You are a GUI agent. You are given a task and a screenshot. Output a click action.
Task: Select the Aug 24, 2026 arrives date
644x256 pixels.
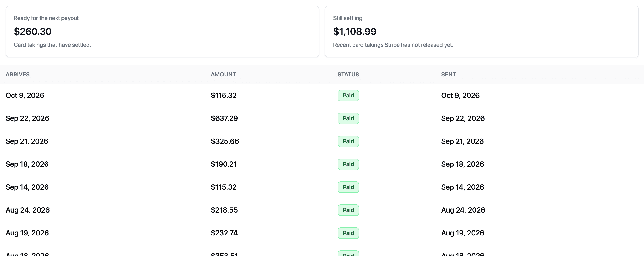pyautogui.click(x=27, y=210)
